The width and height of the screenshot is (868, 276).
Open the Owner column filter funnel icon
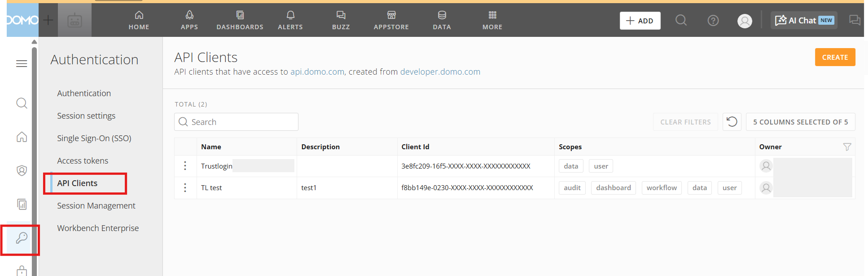(x=847, y=147)
